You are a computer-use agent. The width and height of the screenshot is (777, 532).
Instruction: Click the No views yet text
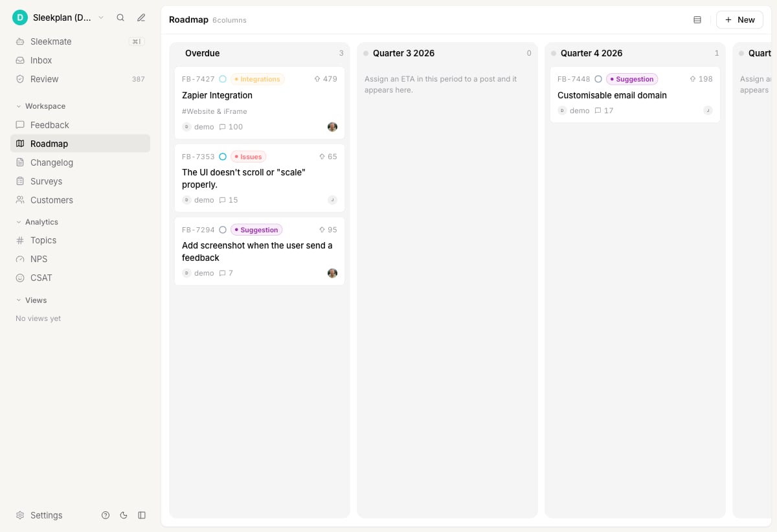pos(38,318)
